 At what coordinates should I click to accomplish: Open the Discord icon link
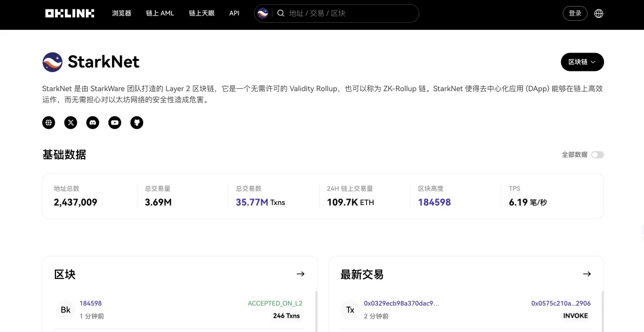(93, 123)
